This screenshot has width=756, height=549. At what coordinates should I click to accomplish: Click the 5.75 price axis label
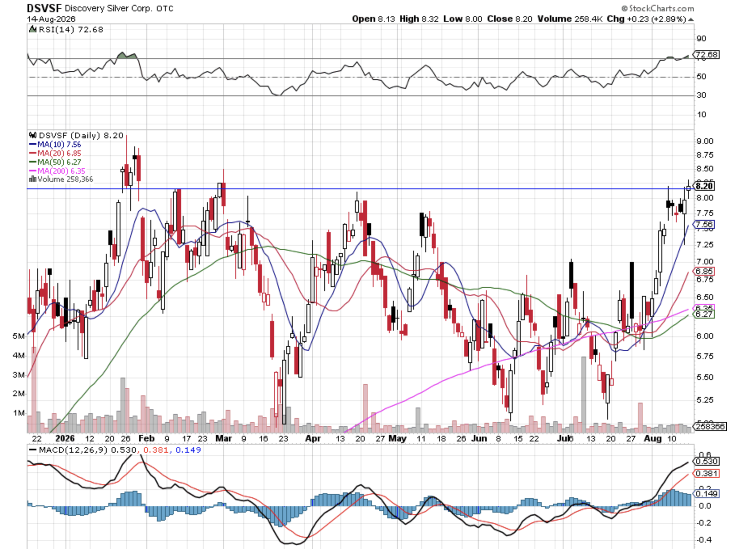pos(705,356)
